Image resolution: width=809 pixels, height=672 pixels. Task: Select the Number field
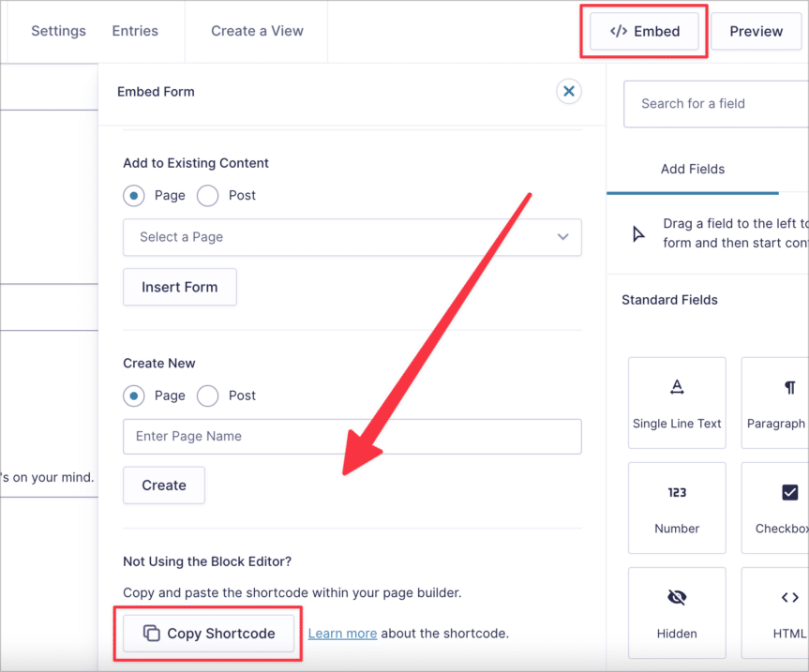677,507
